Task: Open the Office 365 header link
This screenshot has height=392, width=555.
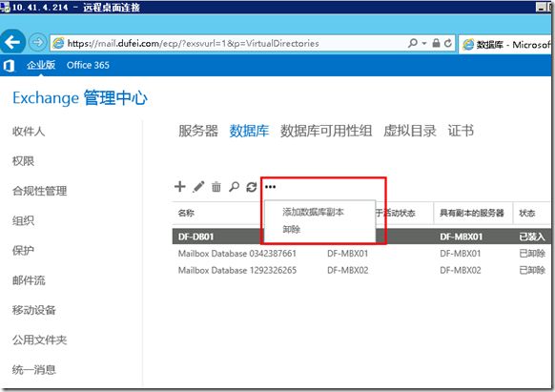Action: click(x=88, y=65)
